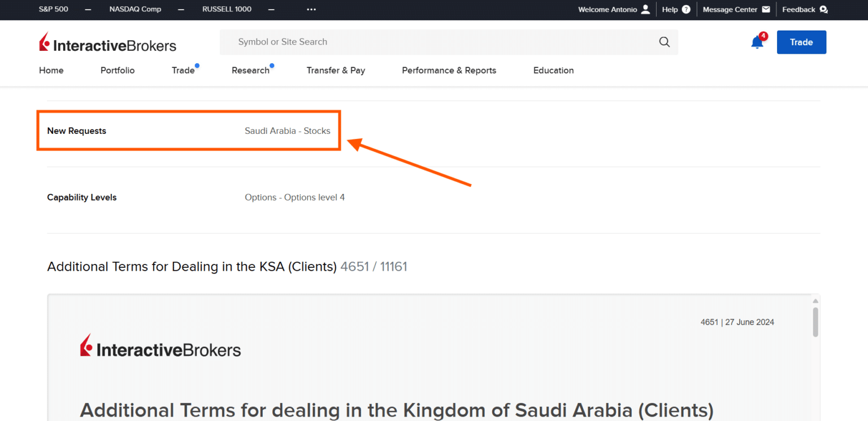The image size is (868, 421).
Task: Open the Trade navigation menu
Action: (183, 70)
